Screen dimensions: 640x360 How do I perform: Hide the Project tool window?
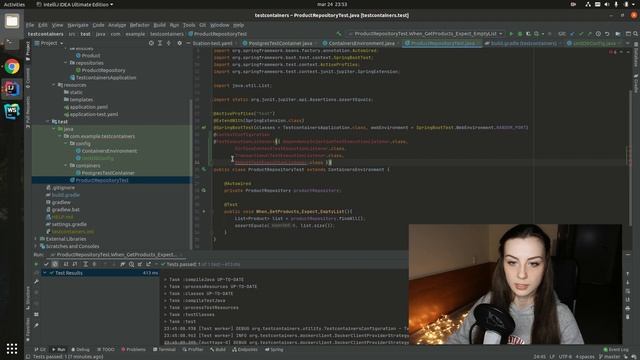coord(188,43)
